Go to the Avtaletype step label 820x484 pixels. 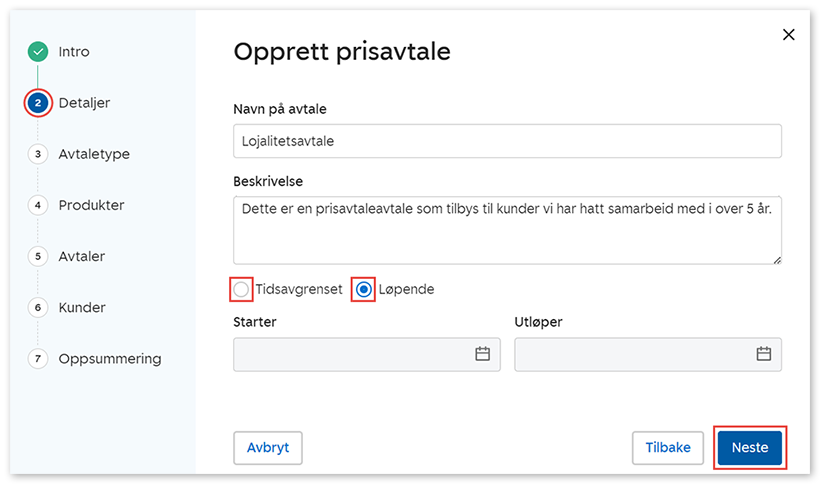(94, 154)
